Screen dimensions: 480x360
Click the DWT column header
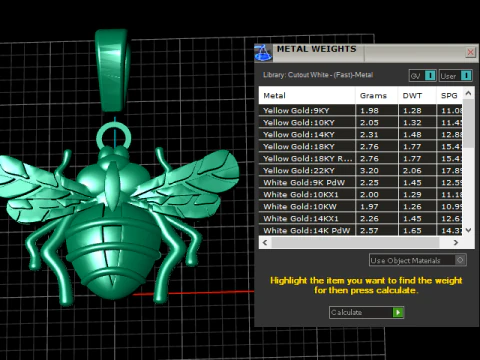point(417,96)
